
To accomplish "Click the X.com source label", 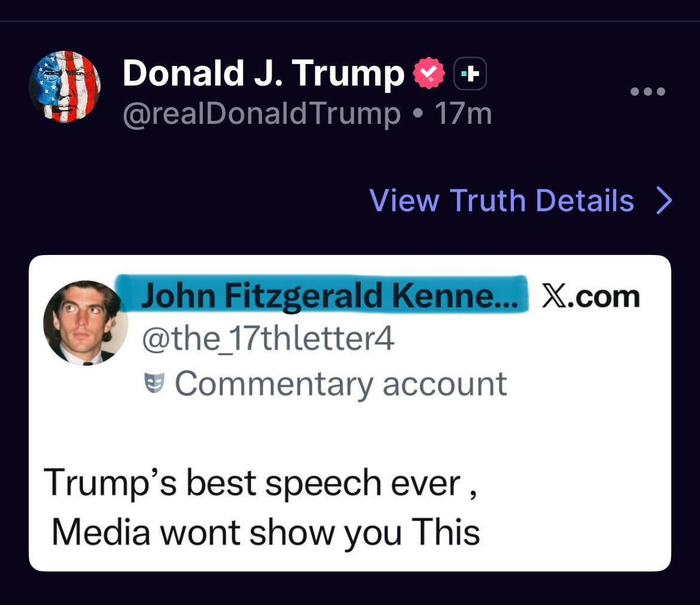I will pos(590,297).
